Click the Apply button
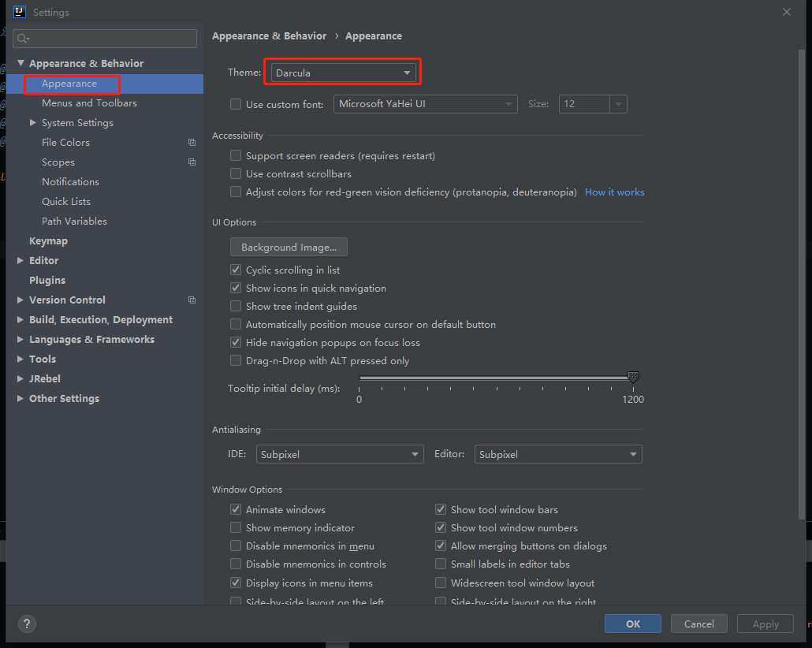This screenshot has width=812, height=648. (765, 624)
